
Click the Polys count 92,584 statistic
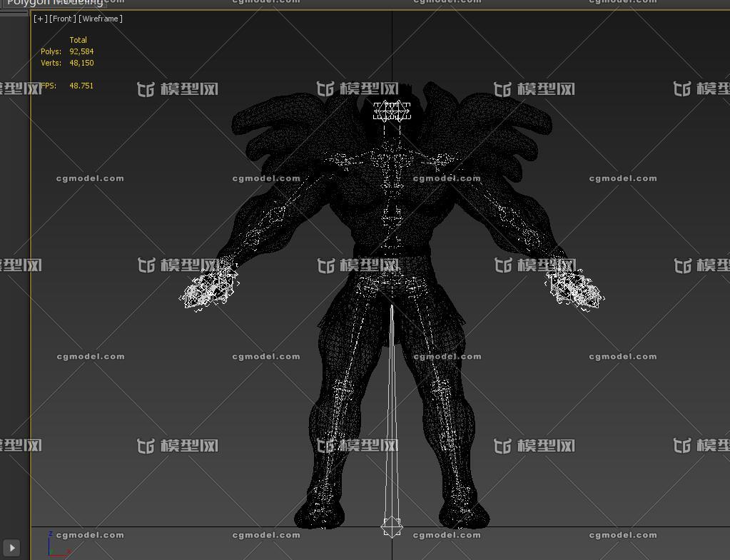[x=81, y=51]
